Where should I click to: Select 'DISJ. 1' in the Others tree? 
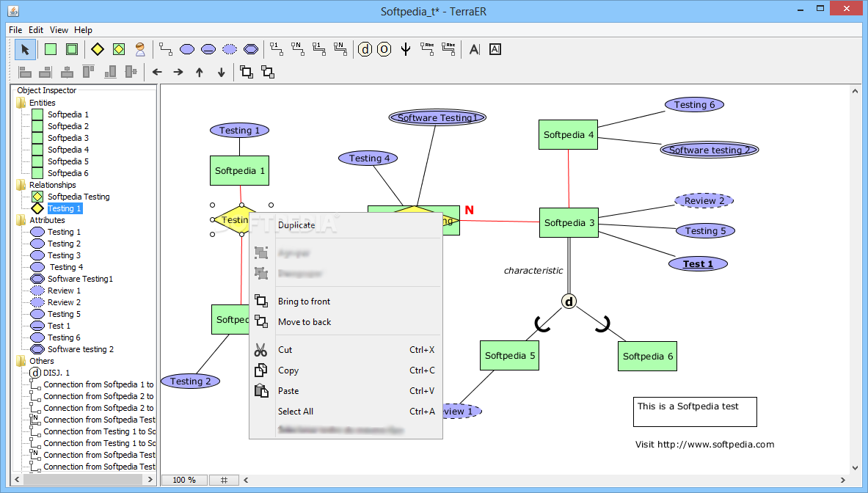[56, 373]
